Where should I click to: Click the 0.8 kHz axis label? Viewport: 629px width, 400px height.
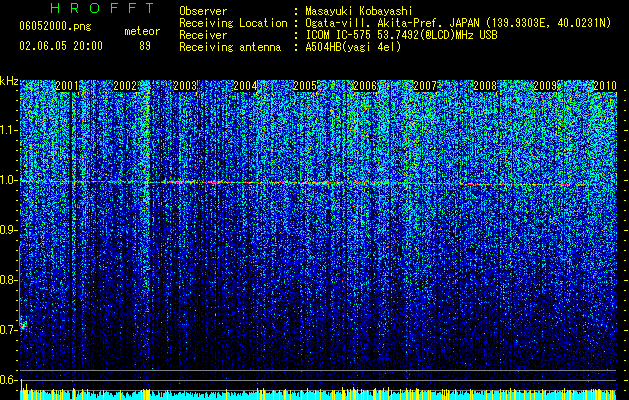point(9,280)
